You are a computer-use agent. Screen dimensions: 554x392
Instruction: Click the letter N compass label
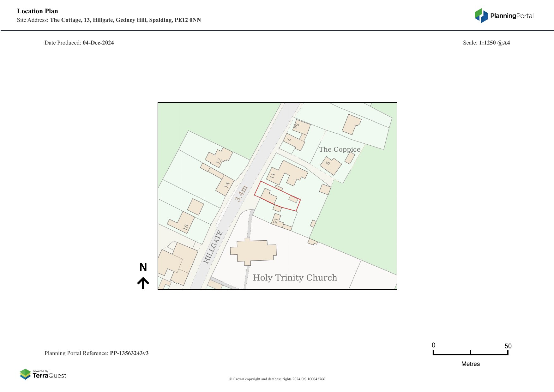click(x=143, y=267)
